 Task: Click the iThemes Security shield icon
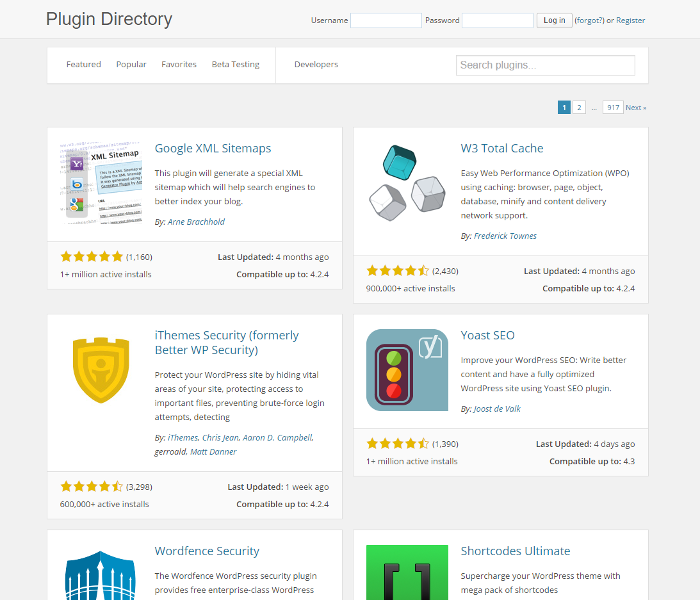pyautogui.click(x=101, y=370)
